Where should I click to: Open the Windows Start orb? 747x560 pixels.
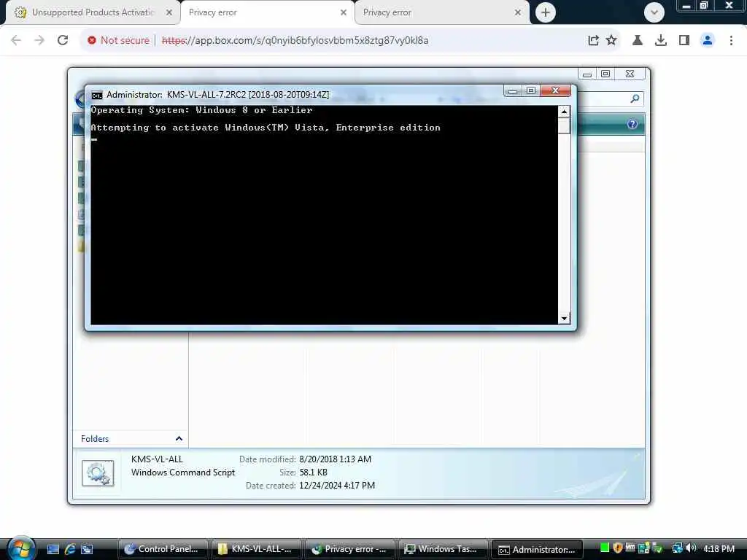coord(21,548)
